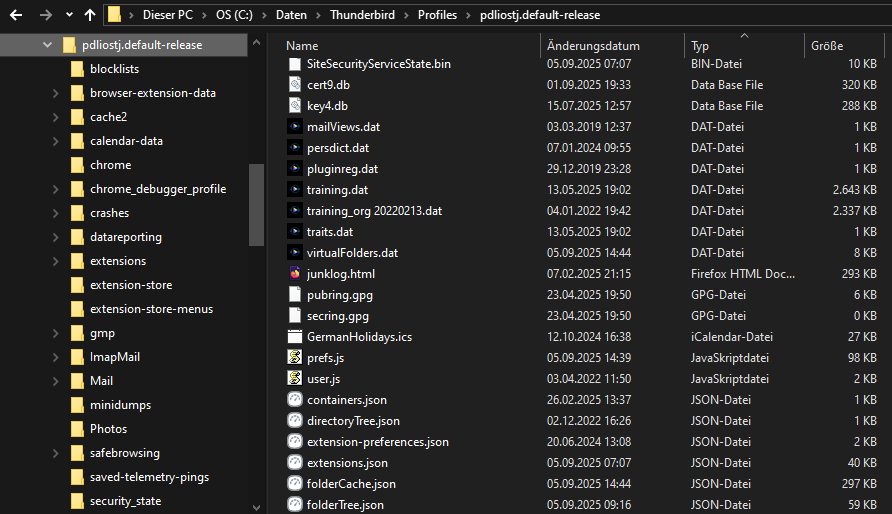Screen dimensions: 892x514
Task: Select the GermanHolidays.ics calendar icon
Action: pos(295,337)
